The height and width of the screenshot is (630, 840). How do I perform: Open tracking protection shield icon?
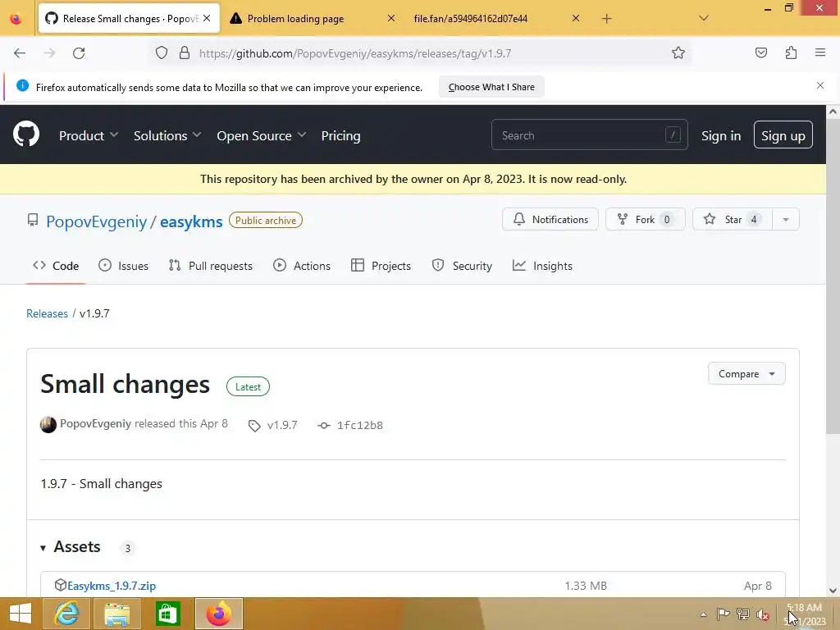click(x=162, y=53)
